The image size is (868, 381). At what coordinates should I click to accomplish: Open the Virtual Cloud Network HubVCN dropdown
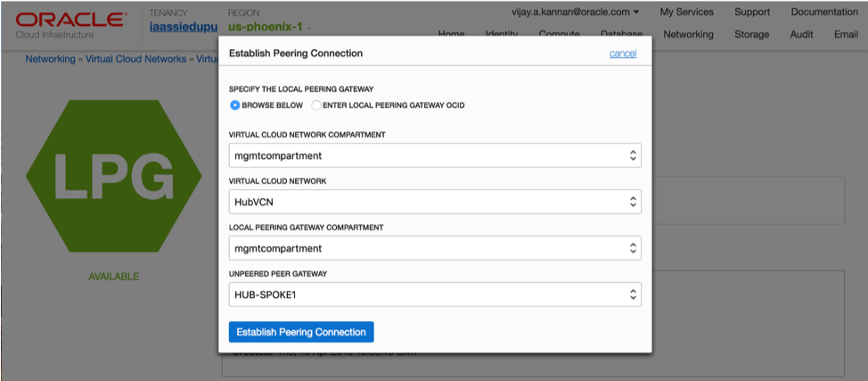click(x=435, y=202)
